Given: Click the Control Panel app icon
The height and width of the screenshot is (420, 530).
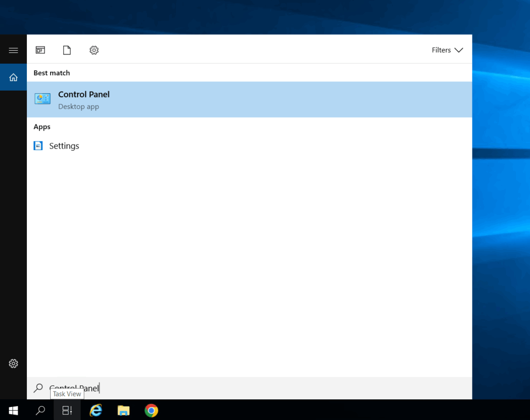Looking at the screenshot, I should coord(42,99).
